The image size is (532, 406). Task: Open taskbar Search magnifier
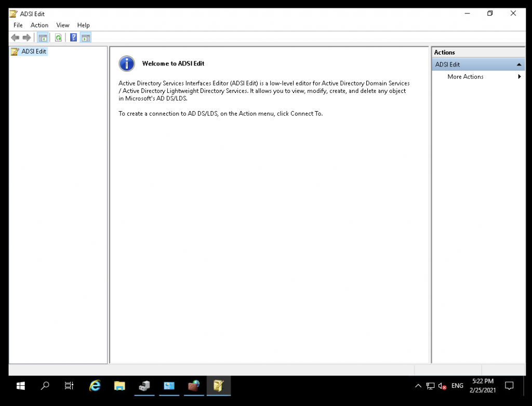point(45,386)
